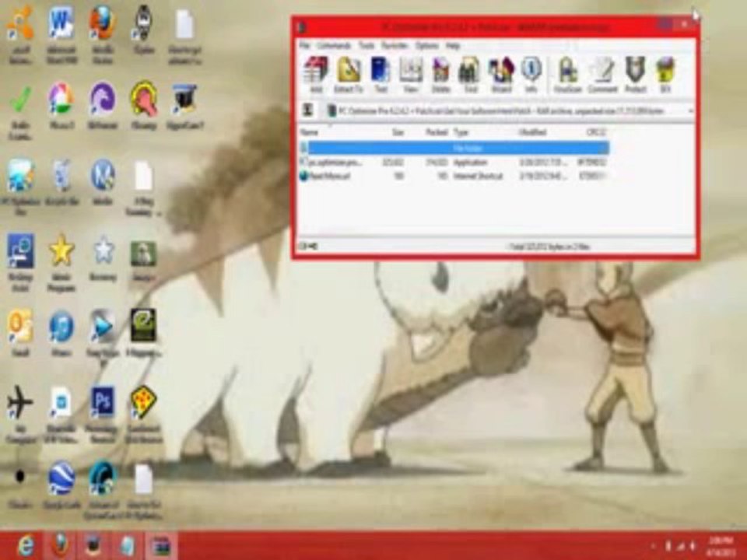Image resolution: width=747 pixels, height=560 pixels.
Task: Open the Options menu in WinRAR
Action: click(x=426, y=46)
